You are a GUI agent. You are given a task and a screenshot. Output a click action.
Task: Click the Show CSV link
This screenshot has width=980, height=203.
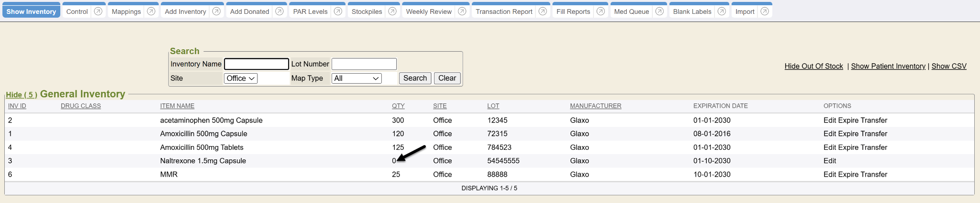[x=949, y=66]
